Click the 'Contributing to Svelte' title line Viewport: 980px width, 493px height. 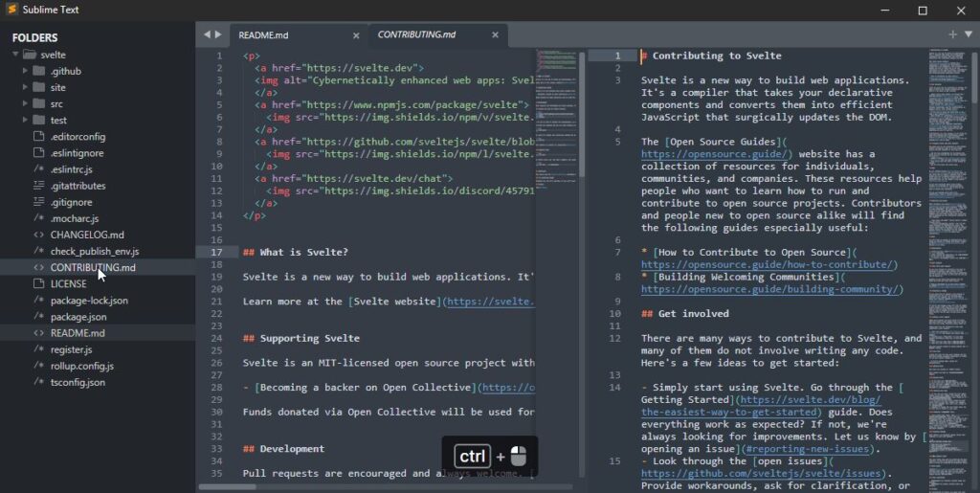[x=711, y=56]
